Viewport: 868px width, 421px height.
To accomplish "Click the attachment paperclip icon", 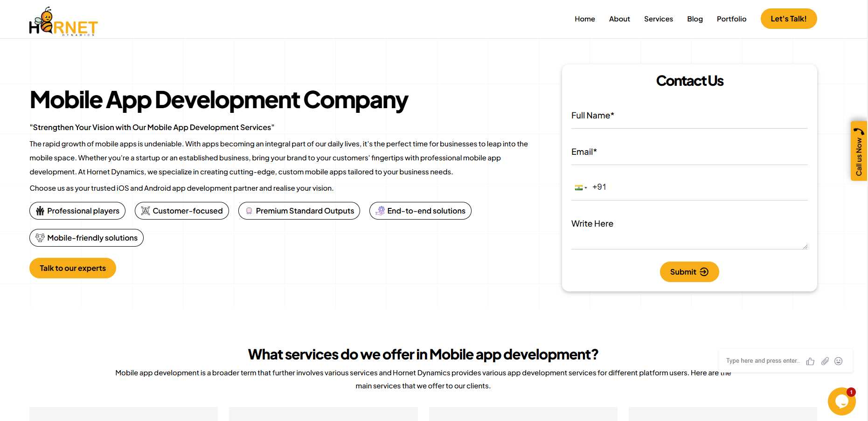I will click(x=825, y=361).
